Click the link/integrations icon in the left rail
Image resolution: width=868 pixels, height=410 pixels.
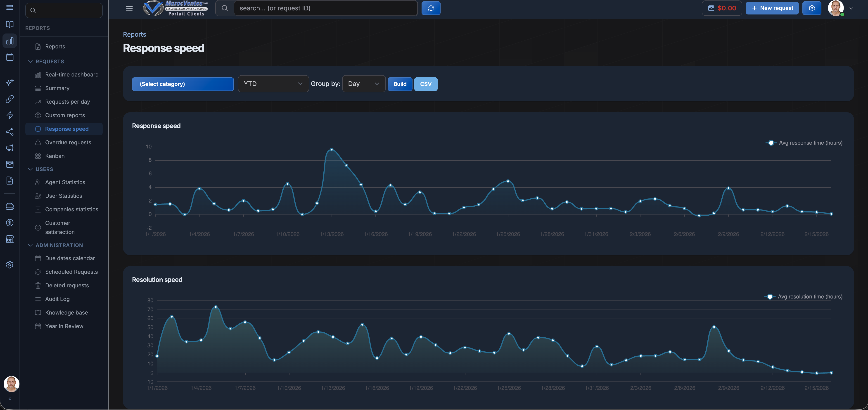(9, 99)
